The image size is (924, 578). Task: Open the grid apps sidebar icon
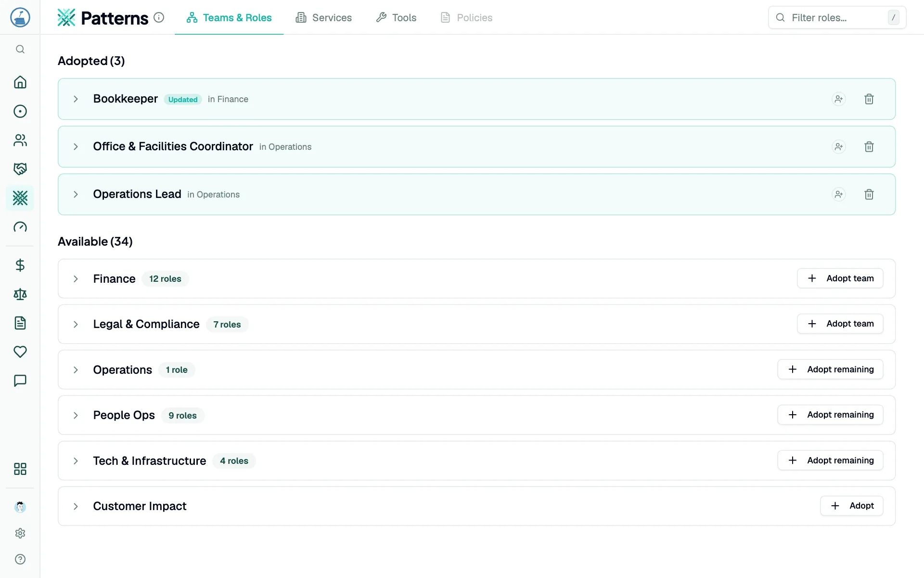20,469
